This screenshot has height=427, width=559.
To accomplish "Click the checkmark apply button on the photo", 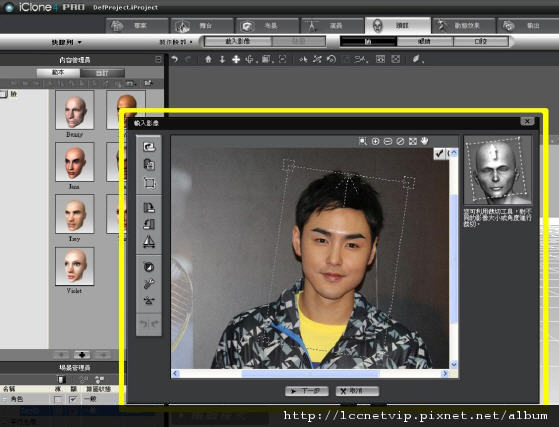I will point(439,153).
